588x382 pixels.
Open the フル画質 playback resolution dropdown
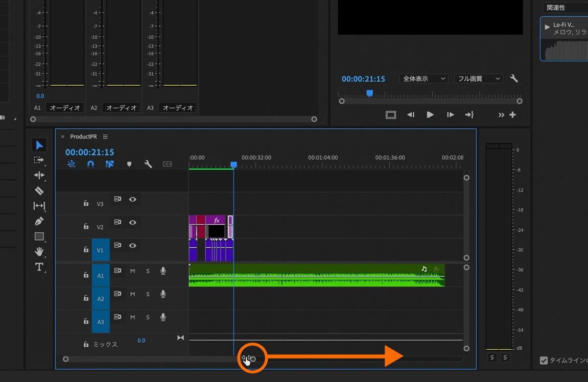(478, 79)
